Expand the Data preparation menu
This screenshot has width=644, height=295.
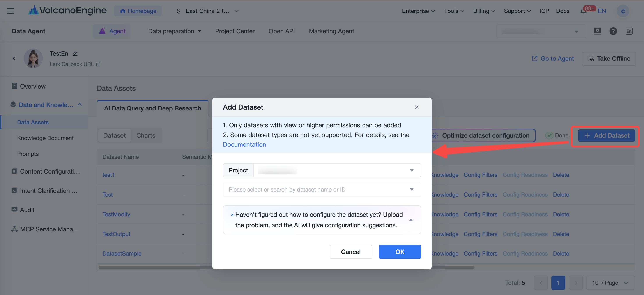tap(175, 31)
